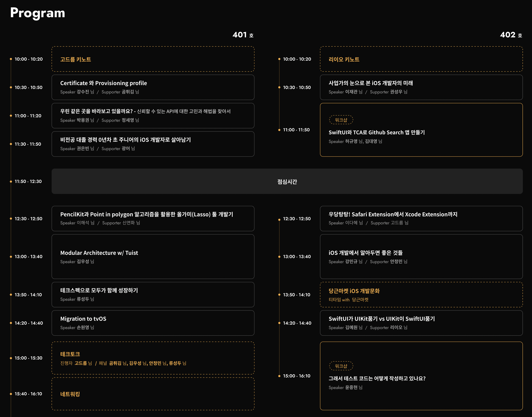Click the 워크샵 badge above the test-code session
532x417 pixels.
click(341, 366)
